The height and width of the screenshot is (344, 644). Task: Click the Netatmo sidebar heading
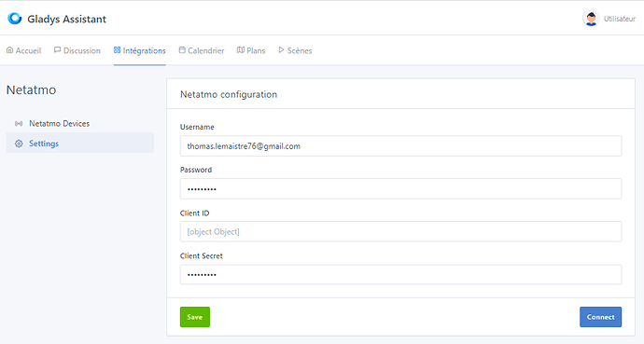[31, 89]
